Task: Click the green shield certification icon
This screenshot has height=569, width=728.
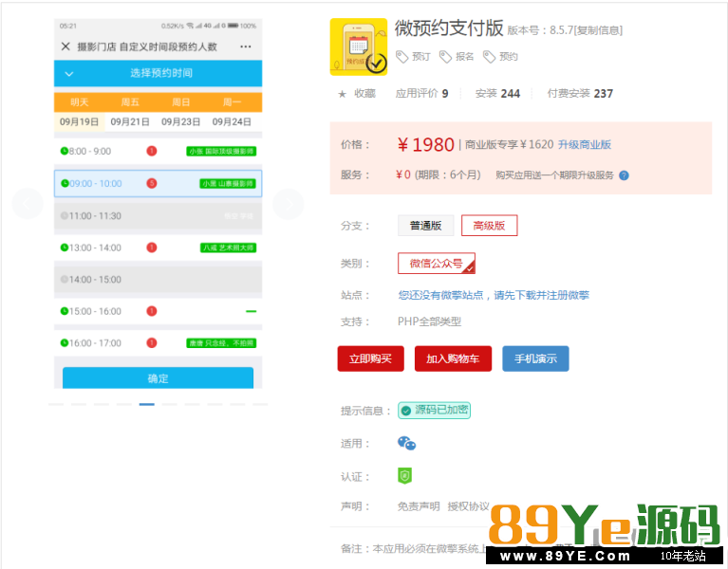Action: click(x=405, y=476)
